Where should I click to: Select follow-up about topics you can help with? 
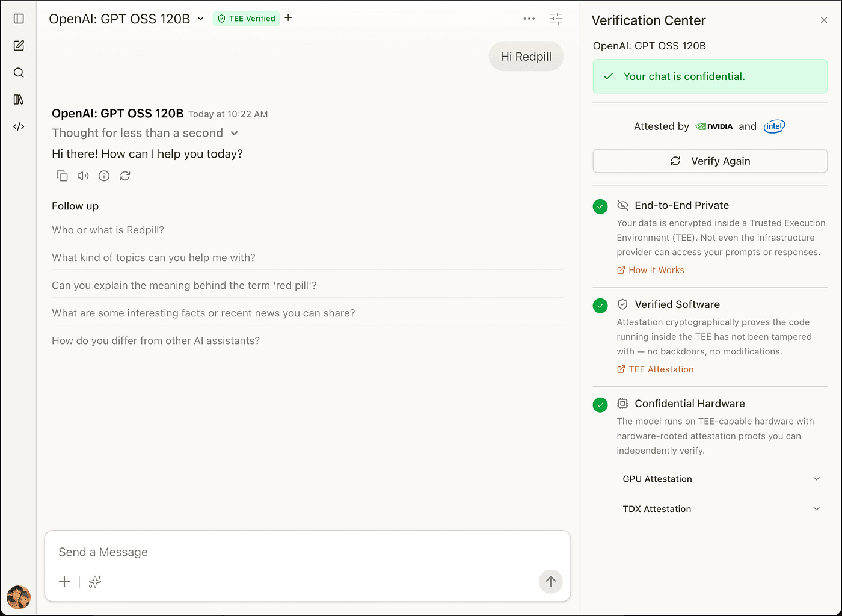[307, 257]
